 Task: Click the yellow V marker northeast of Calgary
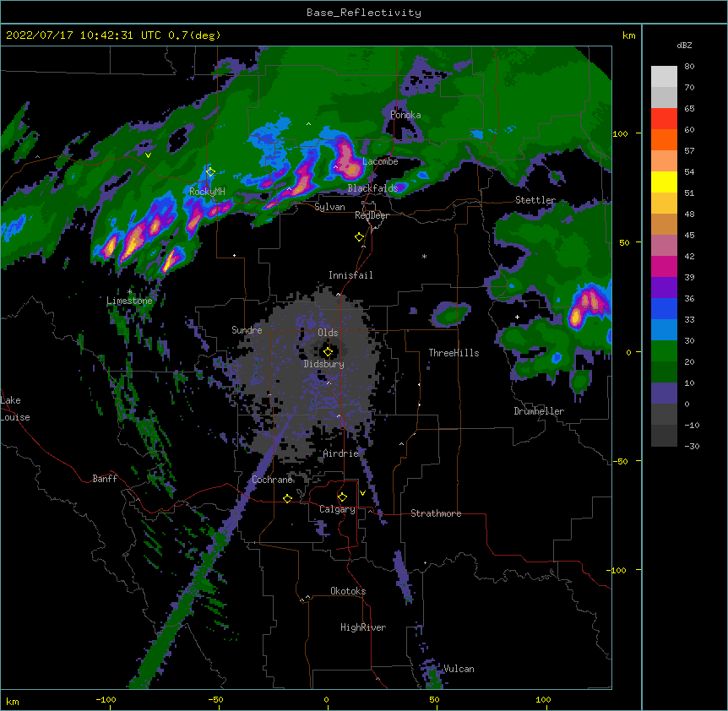tap(362, 493)
